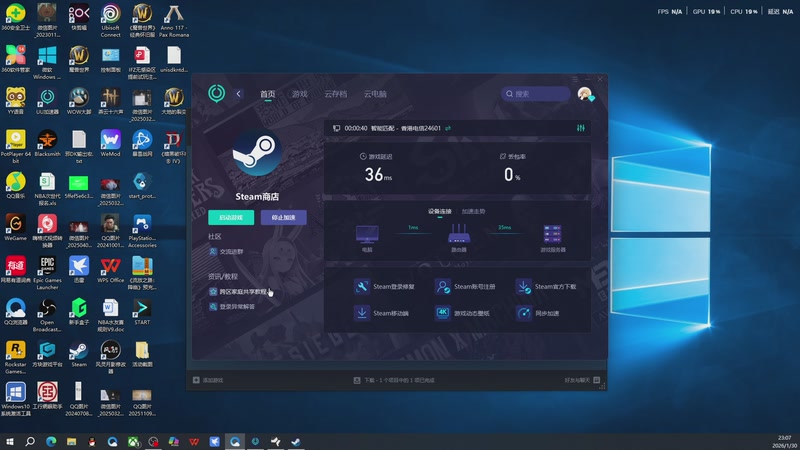Select the Steam desktop shortcut
The image size is (800, 450).
[x=79, y=354]
